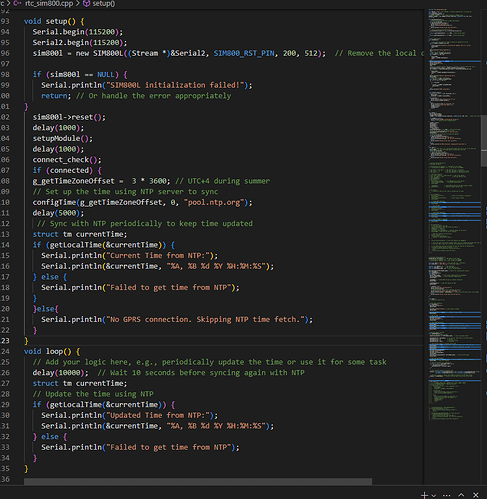Click the plus icon for new terminal
This screenshot has height=499, width=487.
[424, 495]
